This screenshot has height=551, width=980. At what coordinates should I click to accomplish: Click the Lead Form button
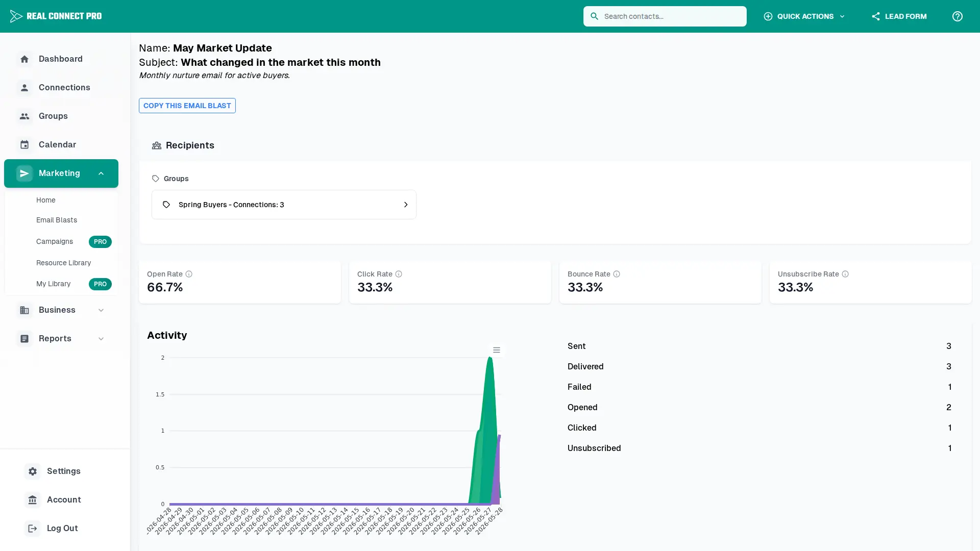point(899,16)
